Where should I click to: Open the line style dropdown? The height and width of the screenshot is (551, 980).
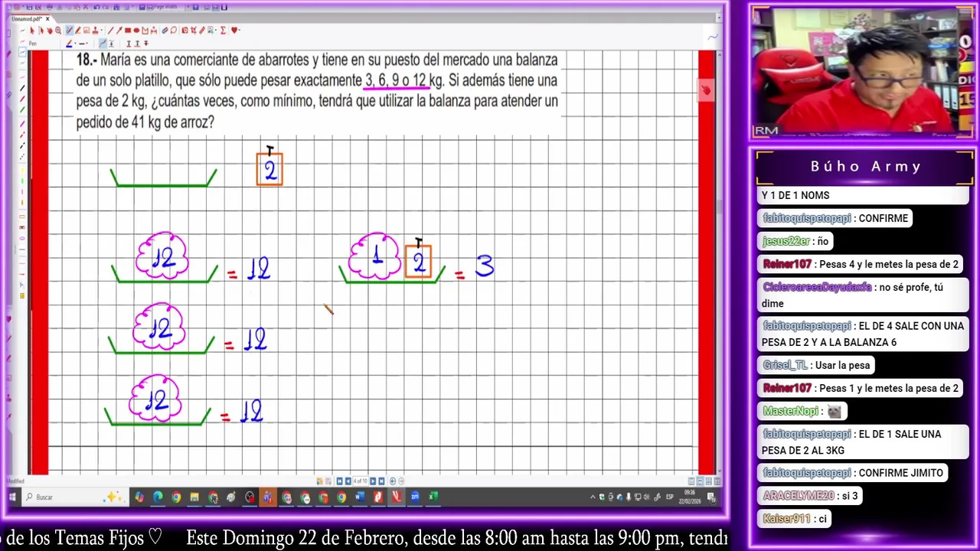(87, 44)
